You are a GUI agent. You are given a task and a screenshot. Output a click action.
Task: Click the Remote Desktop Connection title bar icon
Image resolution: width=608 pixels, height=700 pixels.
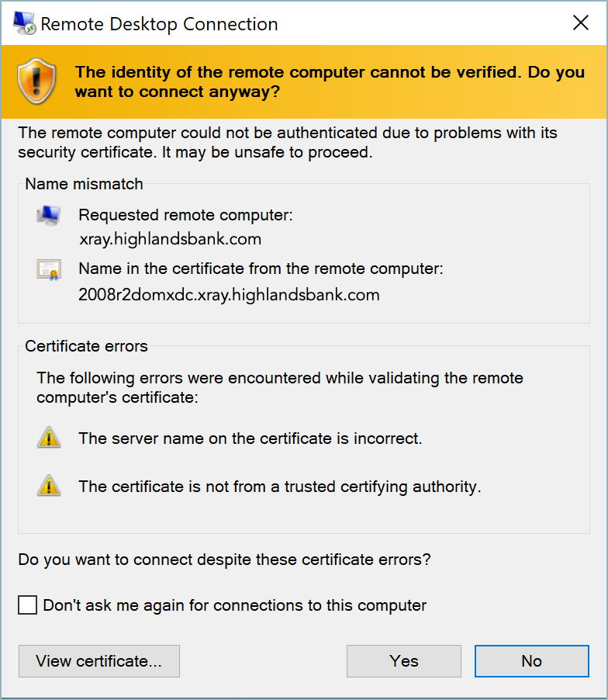[x=23, y=23]
